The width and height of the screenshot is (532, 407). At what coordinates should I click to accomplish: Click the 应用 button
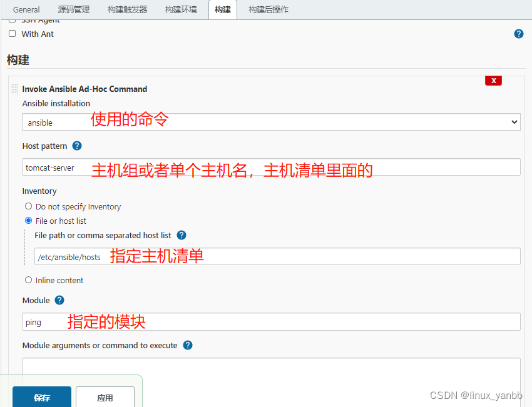tap(105, 398)
